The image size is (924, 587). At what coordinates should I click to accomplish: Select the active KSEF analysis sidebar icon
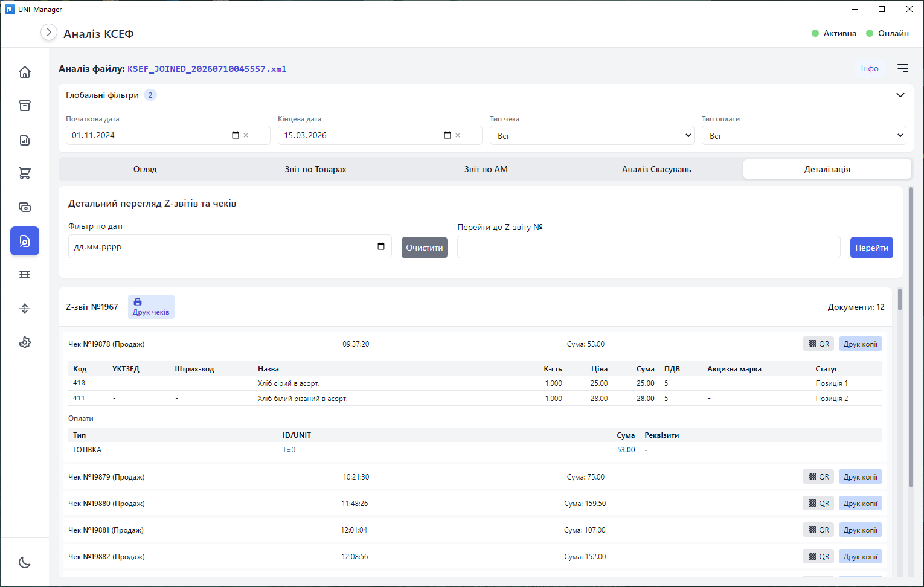click(x=25, y=241)
